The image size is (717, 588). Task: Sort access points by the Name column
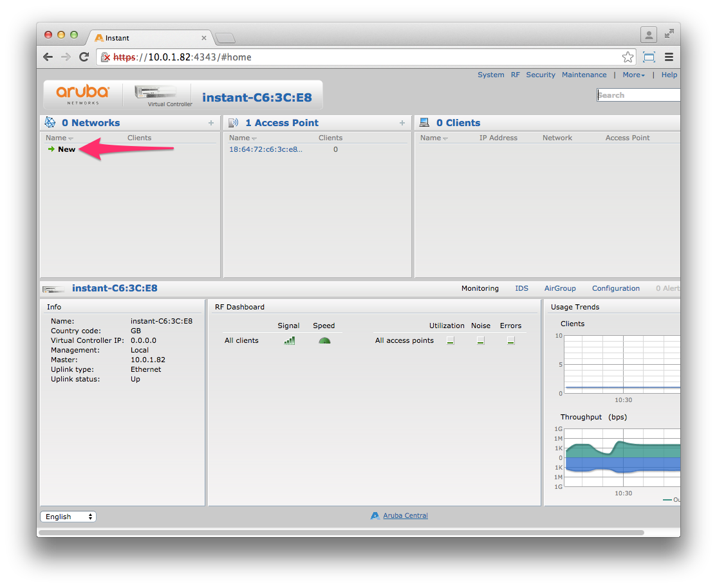243,138
